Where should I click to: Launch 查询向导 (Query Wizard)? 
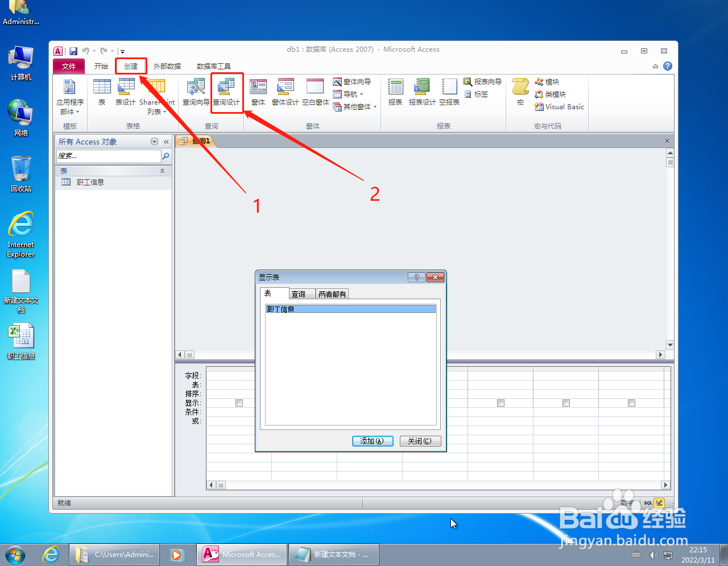click(196, 92)
